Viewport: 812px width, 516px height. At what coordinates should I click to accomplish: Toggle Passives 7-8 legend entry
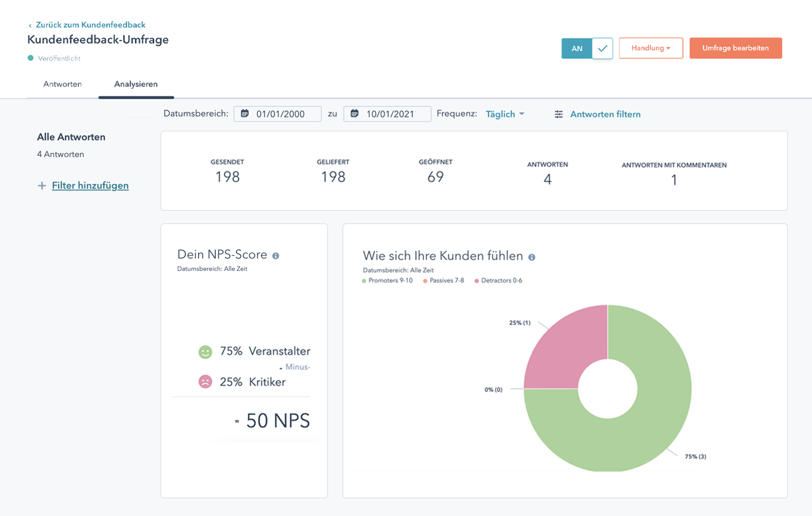coord(446,281)
